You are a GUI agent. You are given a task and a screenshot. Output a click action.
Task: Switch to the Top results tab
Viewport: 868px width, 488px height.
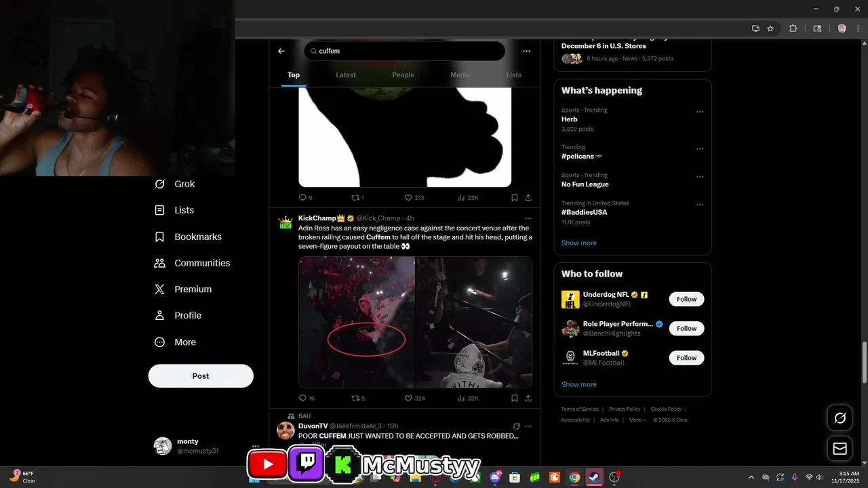(294, 75)
